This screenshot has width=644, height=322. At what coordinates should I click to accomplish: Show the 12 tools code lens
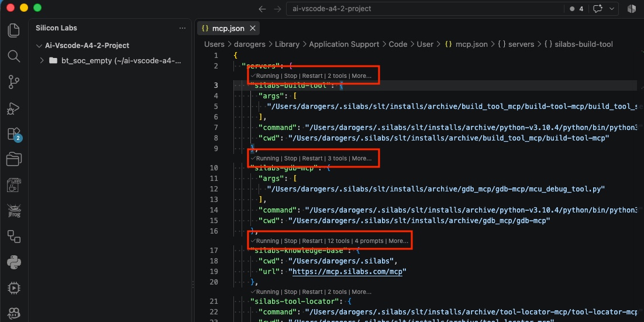pyautogui.click(x=339, y=241)
